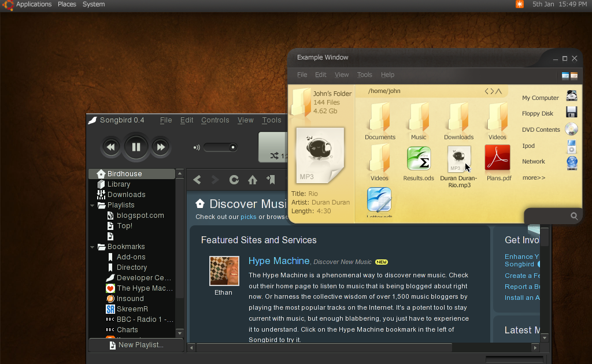Open the Places menu in top panel
The height and width of the screenshot is (364, 592).
[x=67, y=5]
